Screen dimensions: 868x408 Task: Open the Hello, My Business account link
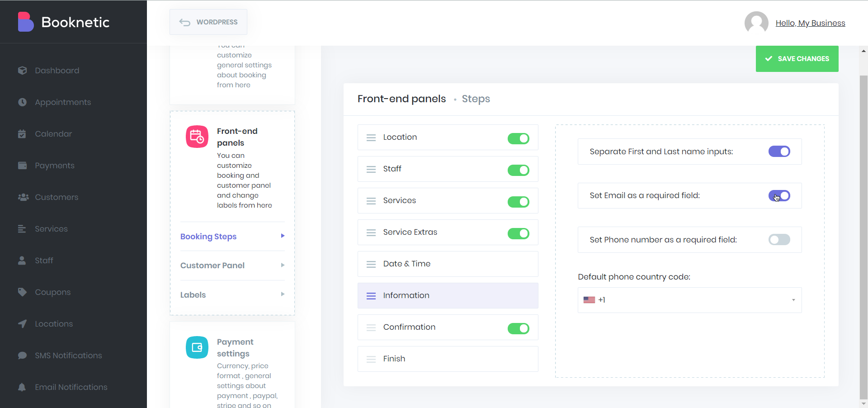tap(810, 23)
